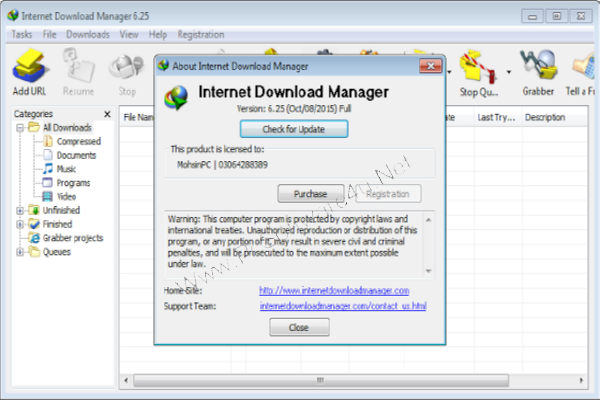Click the Add URL toolbar icon
This screenshot has height=400, width=600.
[x=29, y=72]
